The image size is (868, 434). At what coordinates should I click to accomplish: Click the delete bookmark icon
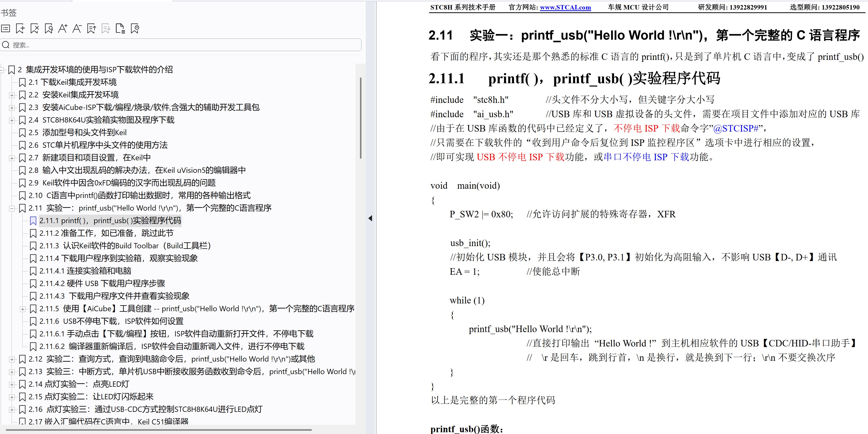point(35,28)
